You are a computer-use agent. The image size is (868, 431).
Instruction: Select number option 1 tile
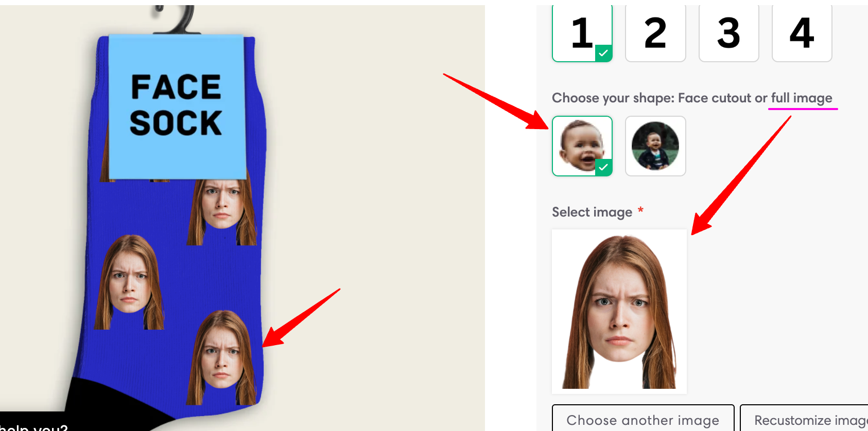[582, 33]
